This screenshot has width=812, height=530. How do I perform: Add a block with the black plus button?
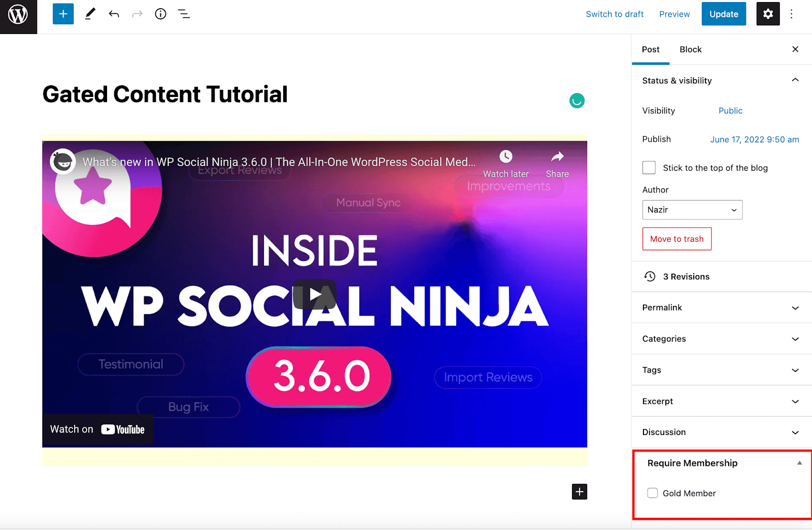click(580, 491)
